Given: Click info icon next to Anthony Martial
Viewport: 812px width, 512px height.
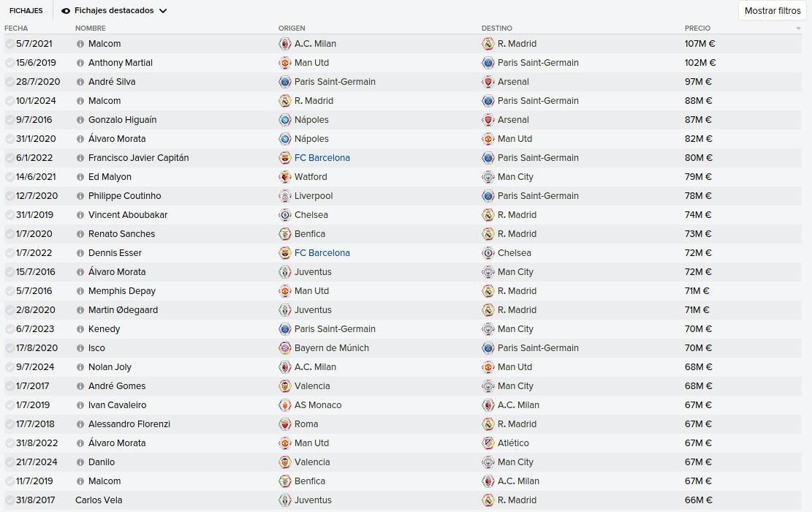Looking at the screenshot, I should point(80,63).
